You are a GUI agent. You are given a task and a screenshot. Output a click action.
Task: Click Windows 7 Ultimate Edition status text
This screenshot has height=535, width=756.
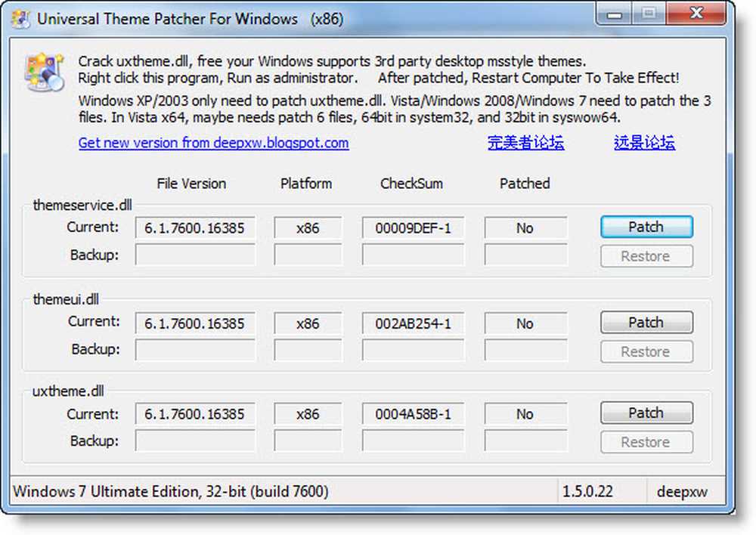point(171,492)
